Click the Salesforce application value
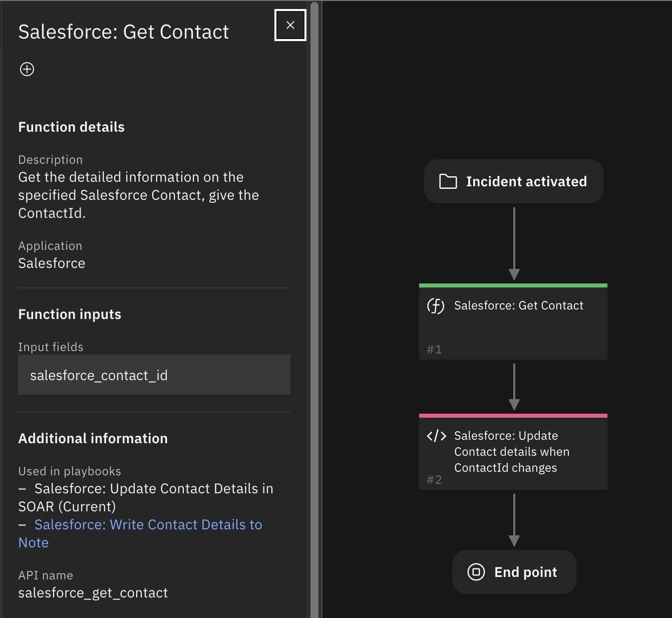The width and height of the screenshot is (672, 618). [x=52, y=263]
